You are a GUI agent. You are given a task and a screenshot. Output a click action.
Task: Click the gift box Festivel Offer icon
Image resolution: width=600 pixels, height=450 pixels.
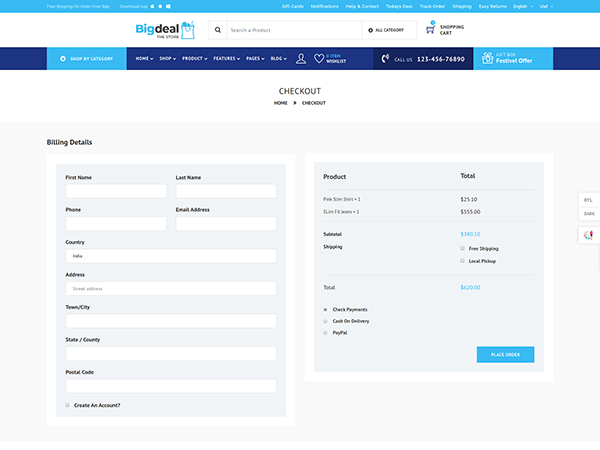click(x=488, y=59)
